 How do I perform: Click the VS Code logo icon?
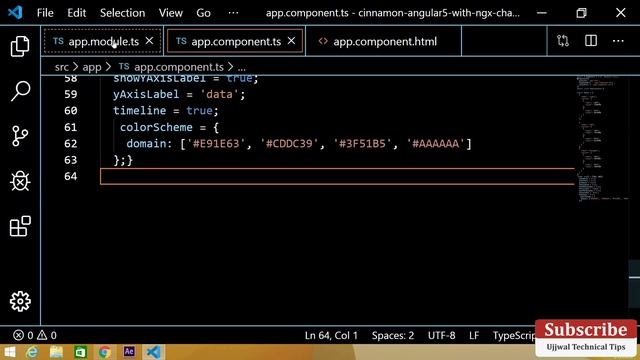point(15,12)
